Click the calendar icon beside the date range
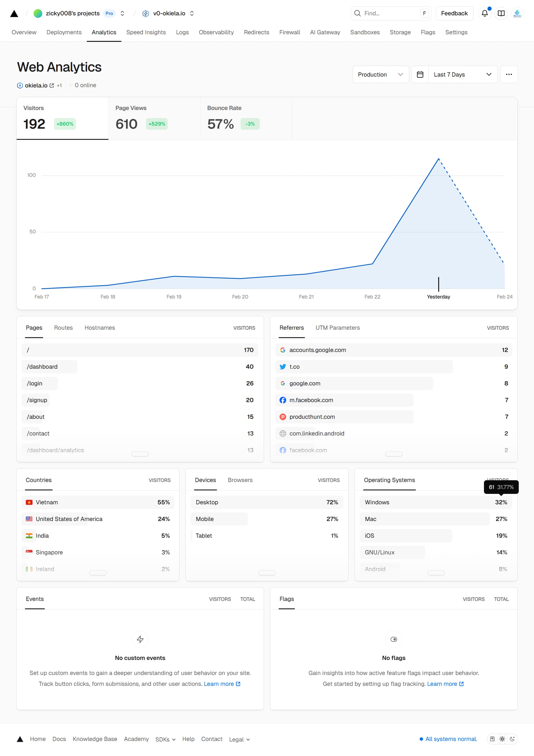Viewport: 534px width, 756px height. [420, 74]
